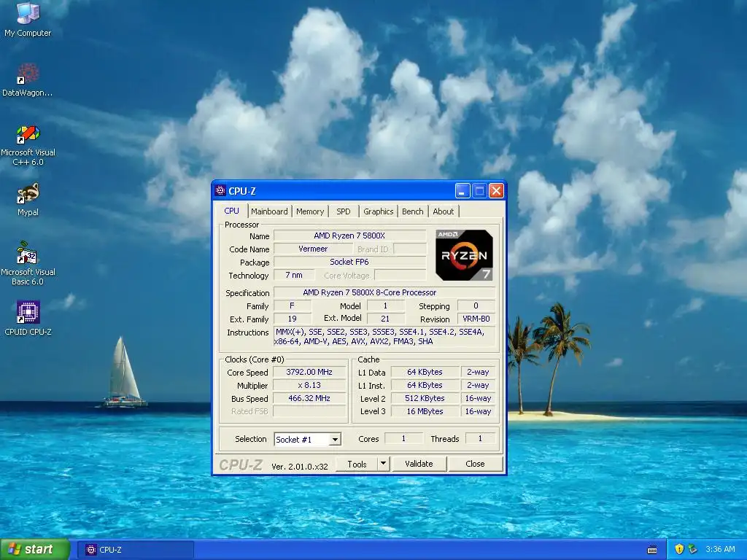Viewport: 747px width, 560px height.
Task: Click the Cores count field
Action: [403, 438]
